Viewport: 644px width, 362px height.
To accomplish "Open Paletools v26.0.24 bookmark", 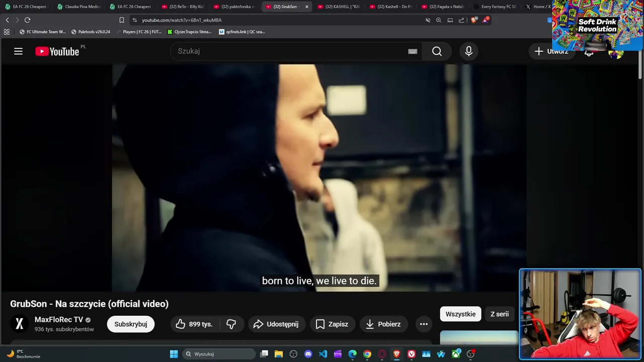I will tap(91, 32).
